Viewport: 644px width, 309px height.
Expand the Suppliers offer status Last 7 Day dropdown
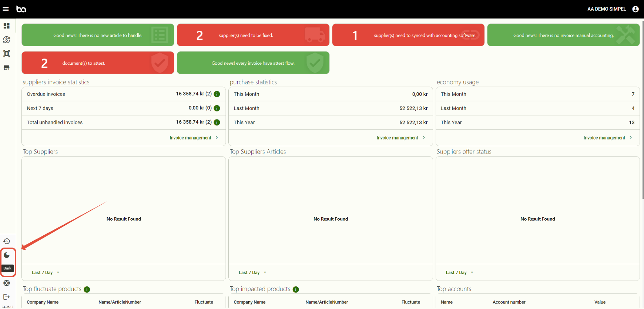click(x=459, y=273)
